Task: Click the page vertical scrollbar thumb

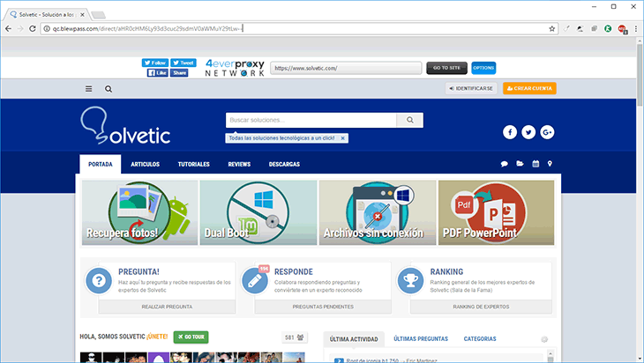Action: pos(640,76)
